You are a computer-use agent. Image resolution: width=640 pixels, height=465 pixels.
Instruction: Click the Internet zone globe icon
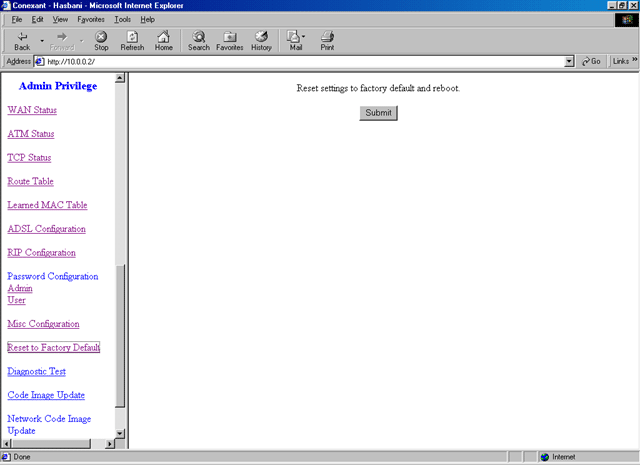[x=545, y=457]
